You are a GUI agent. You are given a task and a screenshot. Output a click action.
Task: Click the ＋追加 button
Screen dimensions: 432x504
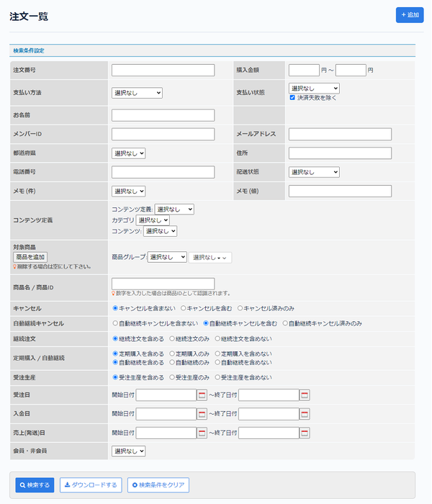(410, 15)
